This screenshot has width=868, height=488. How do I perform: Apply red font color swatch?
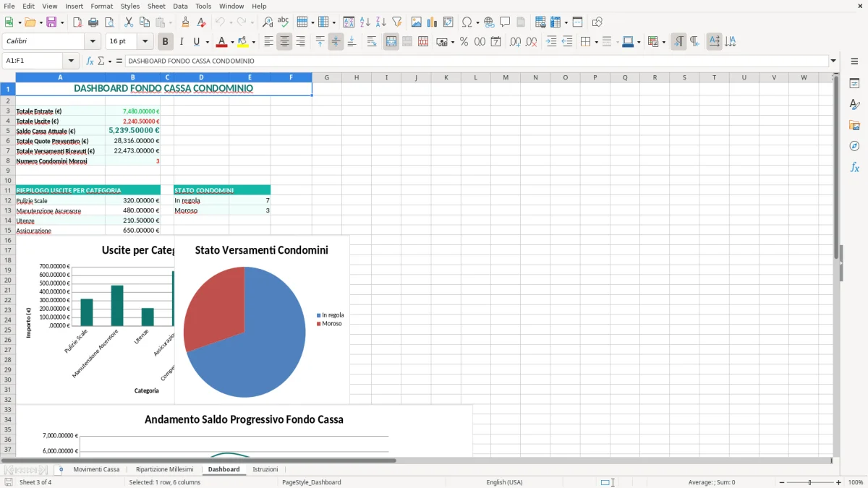point(221,42)
